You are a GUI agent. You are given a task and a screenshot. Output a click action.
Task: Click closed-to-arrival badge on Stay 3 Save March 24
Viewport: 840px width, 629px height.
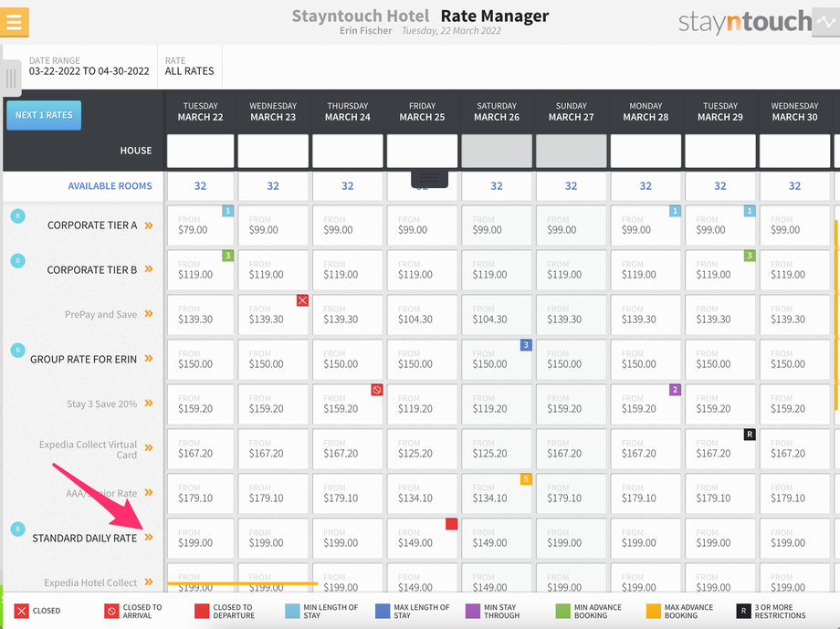[x=376, y=390]
